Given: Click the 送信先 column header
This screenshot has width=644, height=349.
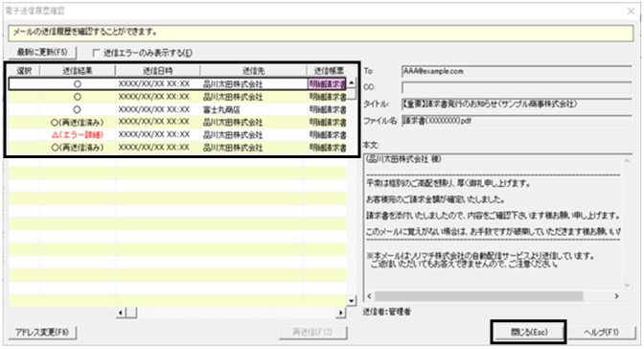Looking at the screenshot, I should coord(253,71).
